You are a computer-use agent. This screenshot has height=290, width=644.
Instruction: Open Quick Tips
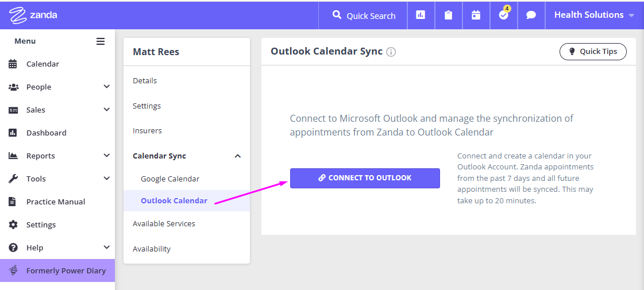(593, 52)
